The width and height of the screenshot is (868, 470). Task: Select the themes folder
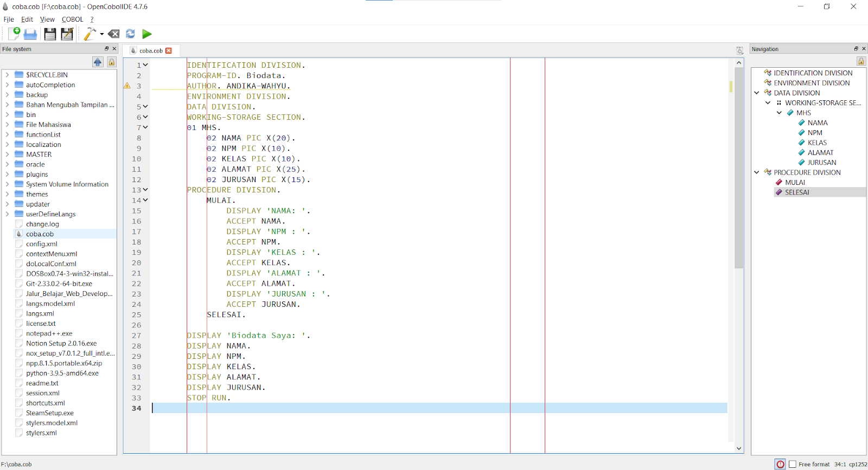[37, 194]
